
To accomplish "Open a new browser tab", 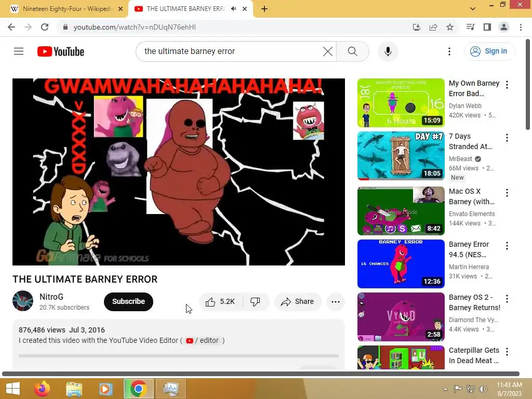I will (x=264, y=9).
